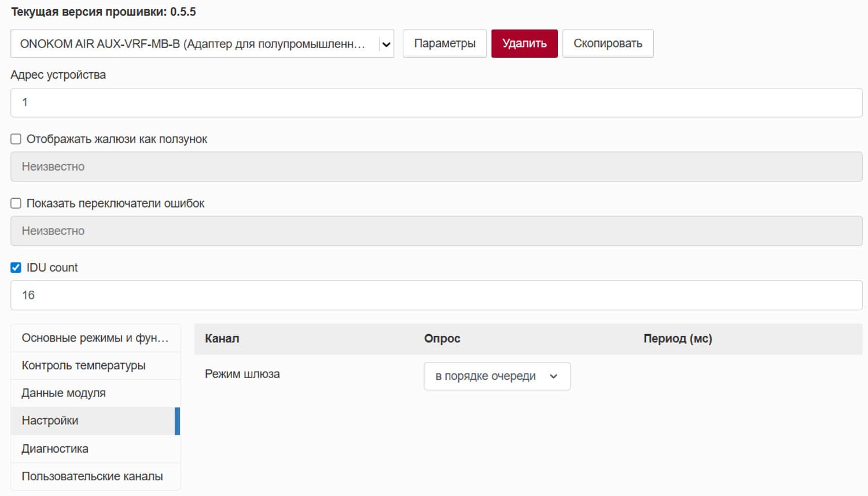This screenshot has height=496, width=868.
Task: Open the "Пользовательские каналы" tab
Action: 95,476
